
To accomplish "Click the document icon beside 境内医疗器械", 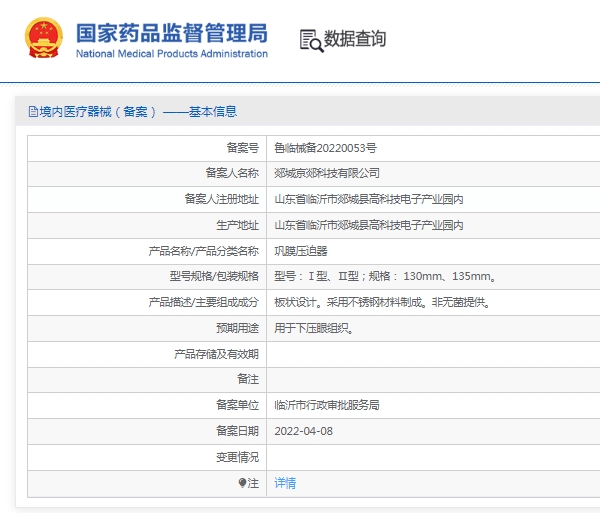I will pos(33,112).
